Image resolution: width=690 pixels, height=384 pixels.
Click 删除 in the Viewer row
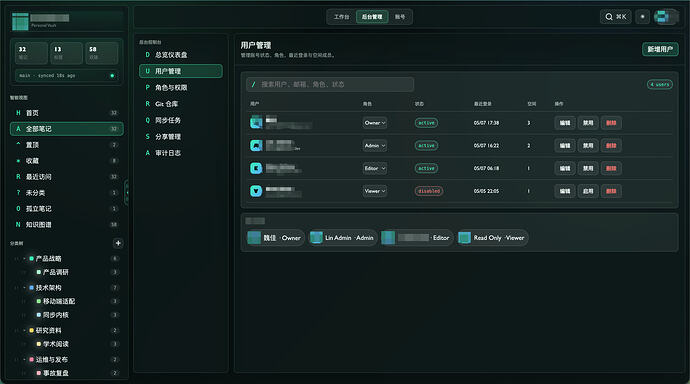click(x=611, y=191)
